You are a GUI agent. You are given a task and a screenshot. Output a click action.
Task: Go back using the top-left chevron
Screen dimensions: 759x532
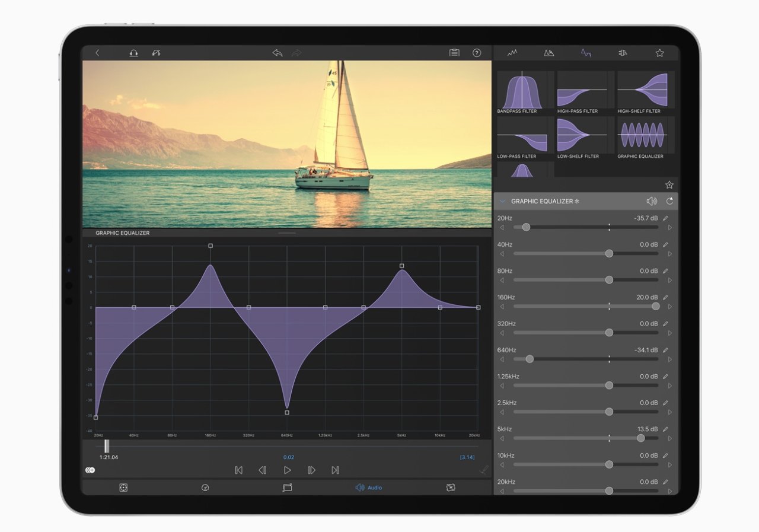pos(97,53)
